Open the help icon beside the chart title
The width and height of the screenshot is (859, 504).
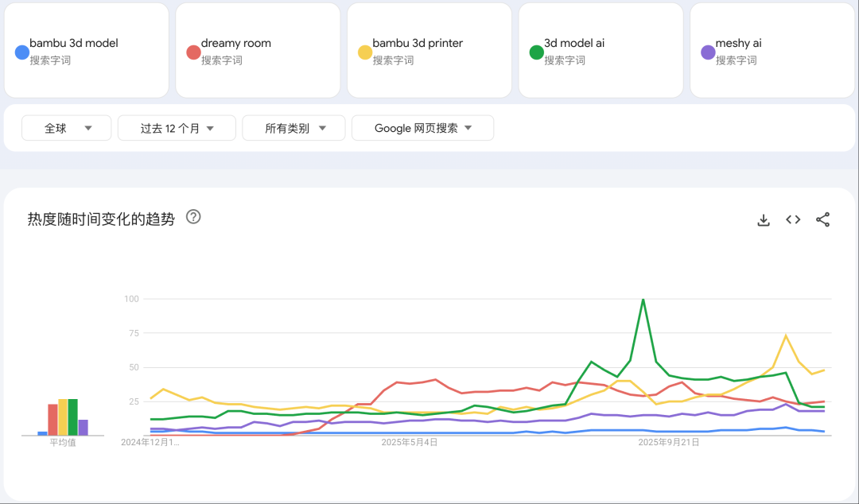[x=193, y=217]
